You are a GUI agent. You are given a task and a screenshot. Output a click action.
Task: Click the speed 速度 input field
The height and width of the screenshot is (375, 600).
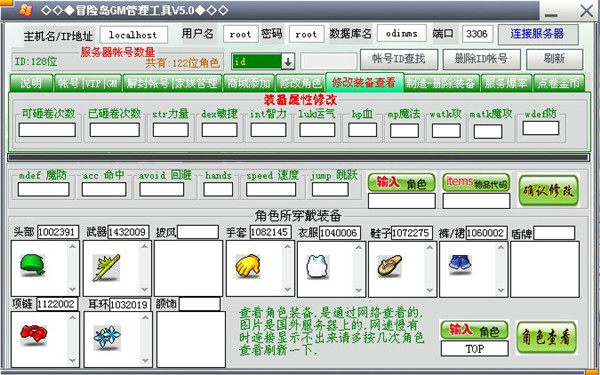tap(271, 189)
